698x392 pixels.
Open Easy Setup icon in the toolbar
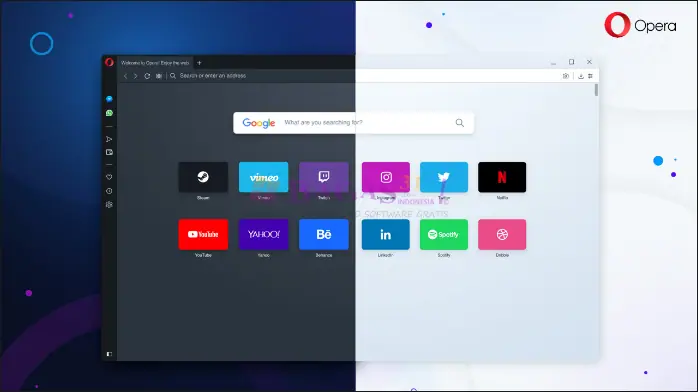click(x=591, y=76)
